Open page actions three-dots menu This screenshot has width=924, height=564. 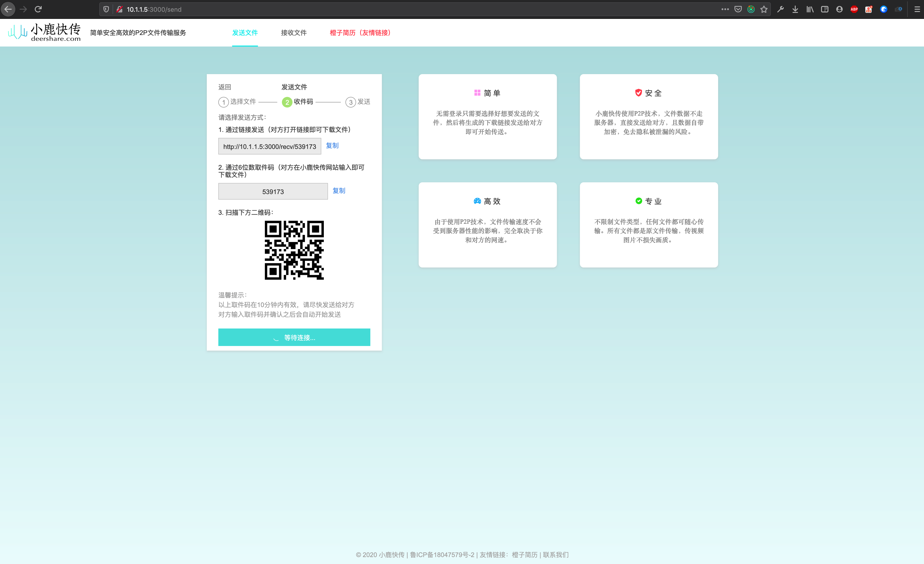[725, 9]
